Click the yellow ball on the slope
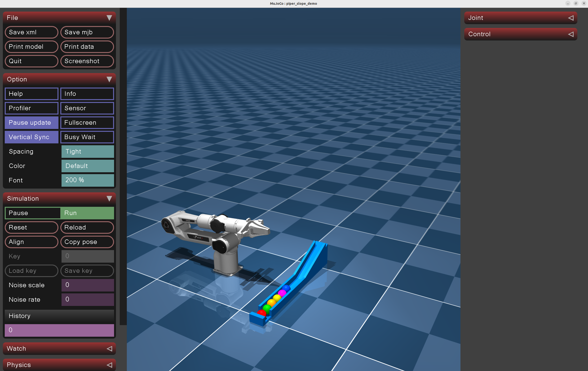588x371 pixels. [x=277, y=298]
